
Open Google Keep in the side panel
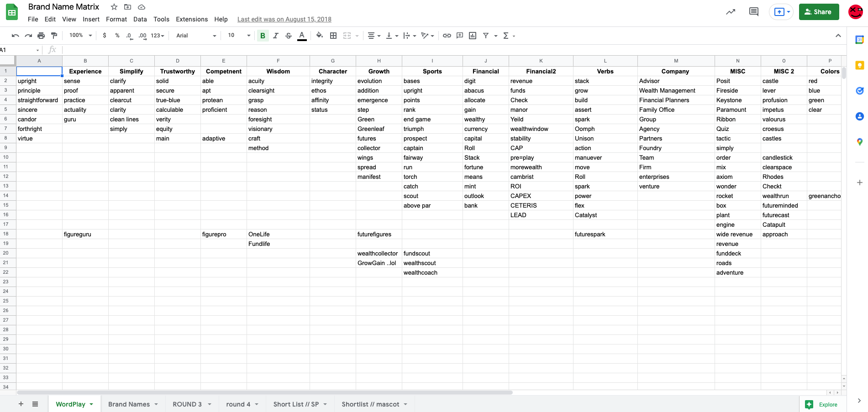pos(860,65)
